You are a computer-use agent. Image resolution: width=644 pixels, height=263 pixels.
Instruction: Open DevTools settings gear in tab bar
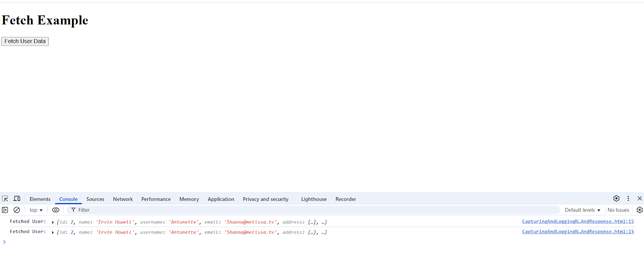click(x=616, y=199)
